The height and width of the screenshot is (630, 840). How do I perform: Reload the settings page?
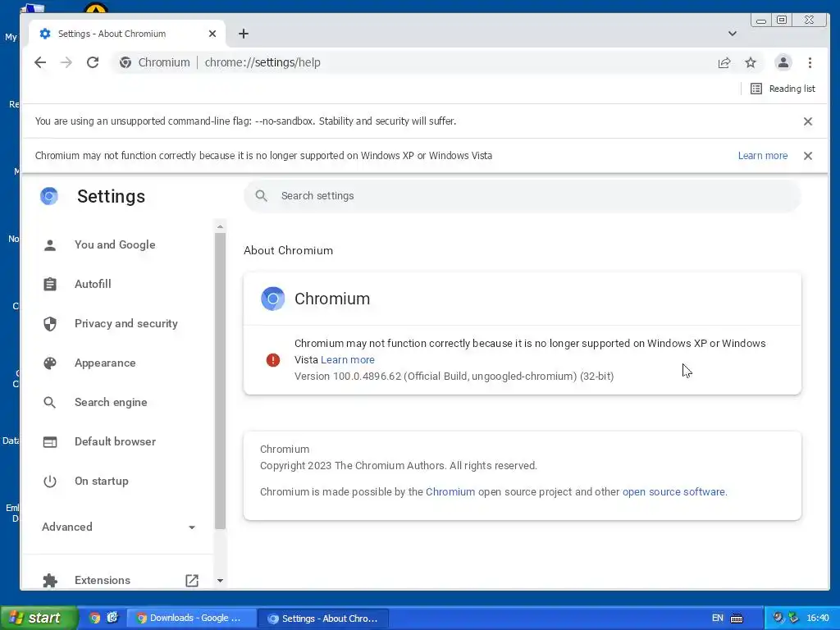pyautogui.click(x=93, y=62)
